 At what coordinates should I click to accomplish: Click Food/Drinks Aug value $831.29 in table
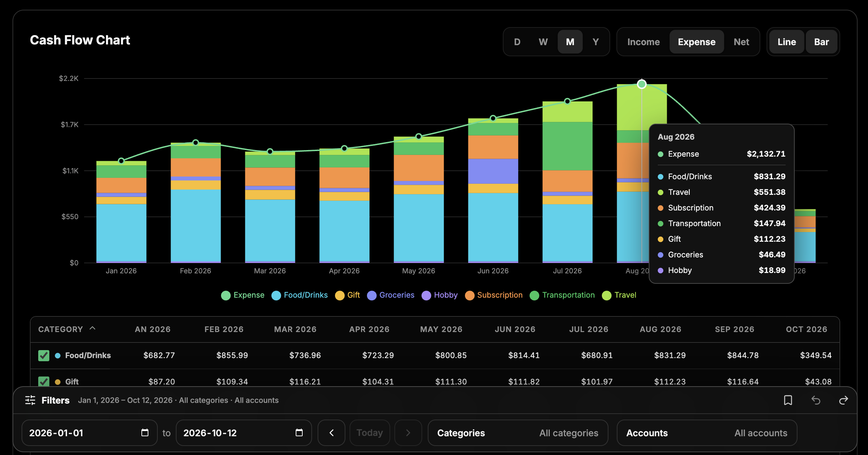pos(670,355)
